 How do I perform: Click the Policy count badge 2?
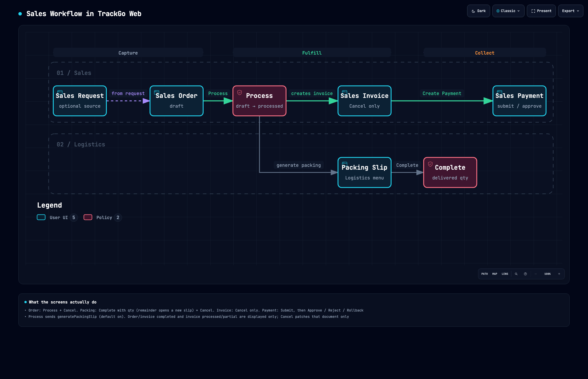pyautogui.click(x=118, y=218)
